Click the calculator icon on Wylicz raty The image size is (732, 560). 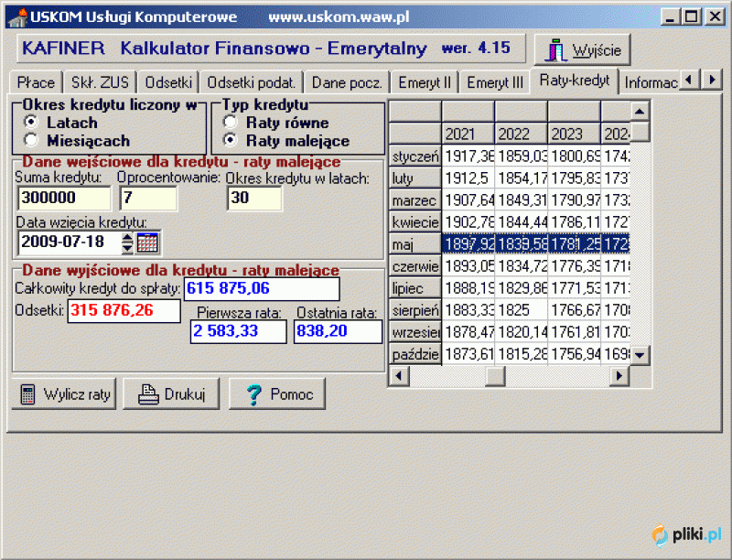point(27,394)
